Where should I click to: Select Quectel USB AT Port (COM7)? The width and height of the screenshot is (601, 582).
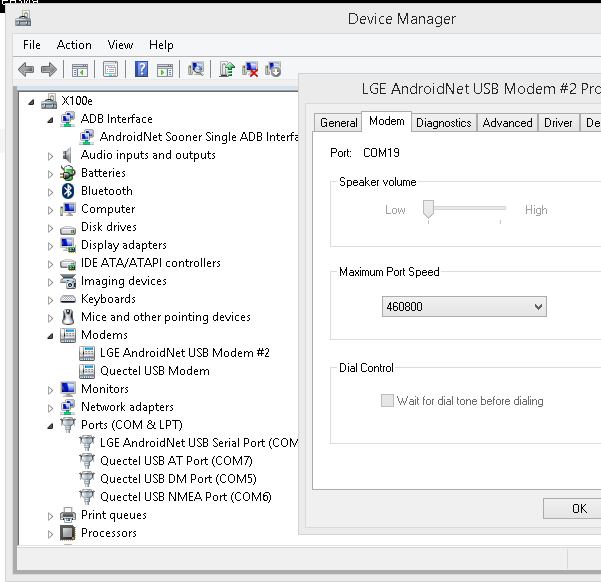click(x=176, y=461)
